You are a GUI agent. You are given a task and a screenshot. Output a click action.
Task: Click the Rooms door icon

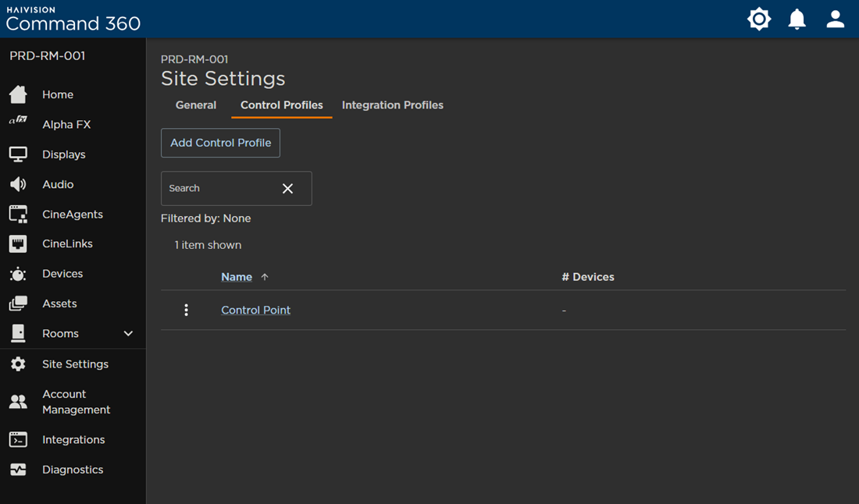(18, 333)
